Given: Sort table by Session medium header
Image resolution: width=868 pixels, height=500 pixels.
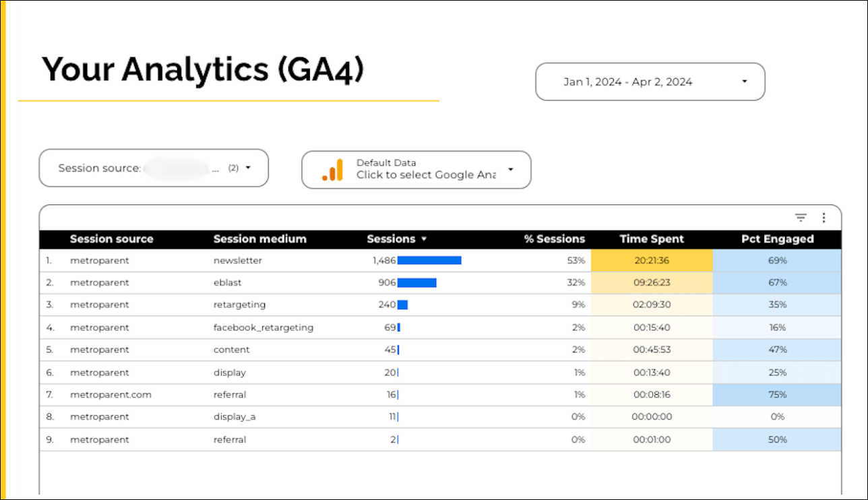Looking at the screenshot, I should point(259,239).
